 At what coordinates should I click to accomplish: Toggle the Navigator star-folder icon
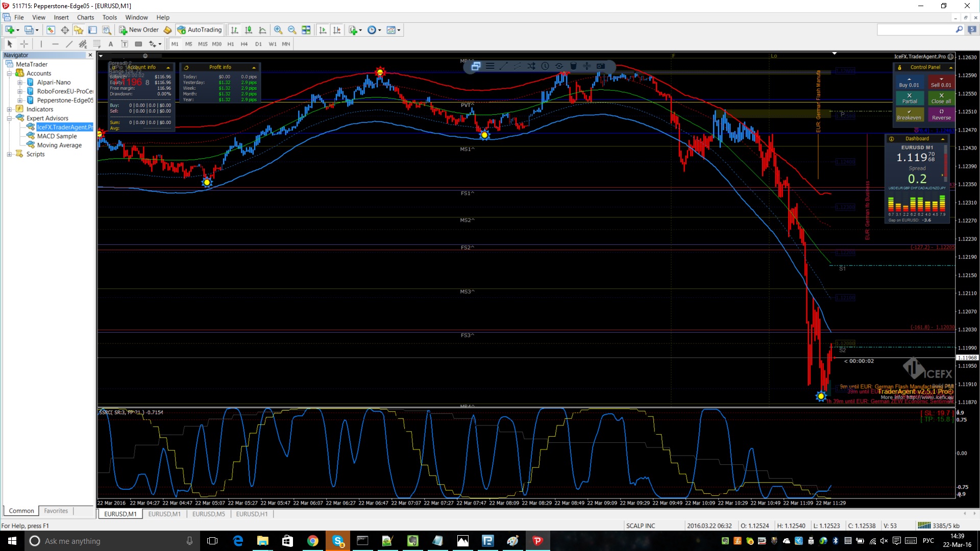pyautogui.click(x=79, y=30)
